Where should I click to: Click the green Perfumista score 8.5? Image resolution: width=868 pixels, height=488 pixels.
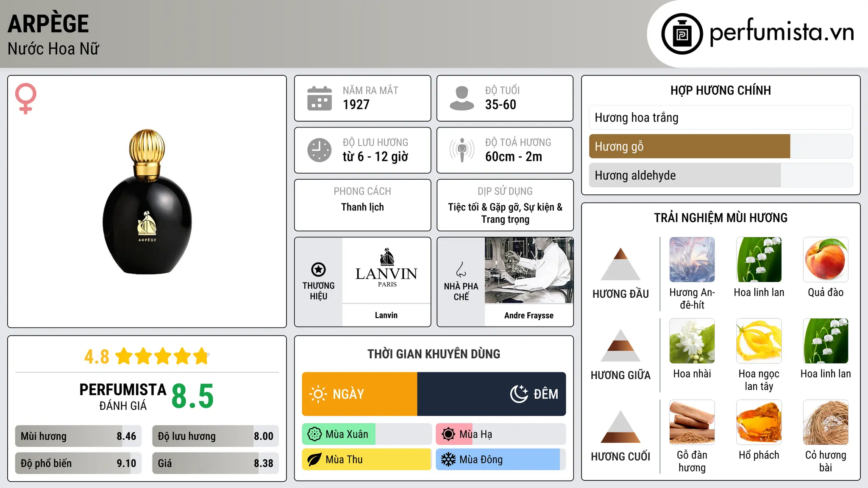point(192,396)
